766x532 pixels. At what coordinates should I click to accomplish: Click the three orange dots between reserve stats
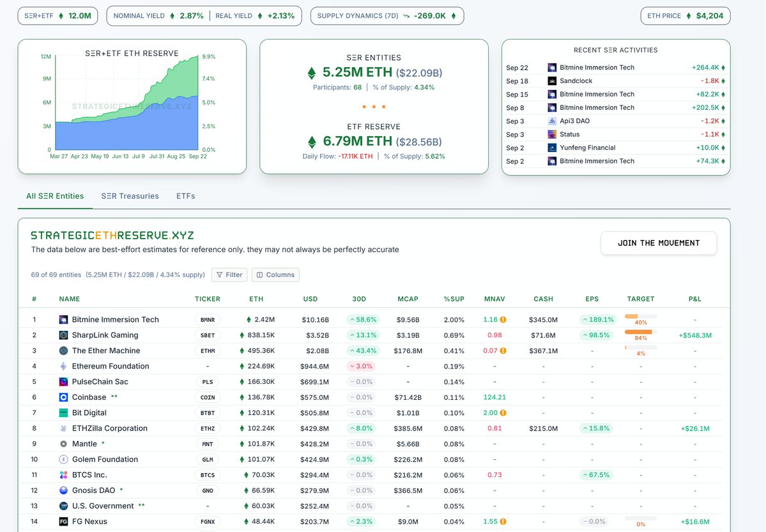[x=374, y=107]
